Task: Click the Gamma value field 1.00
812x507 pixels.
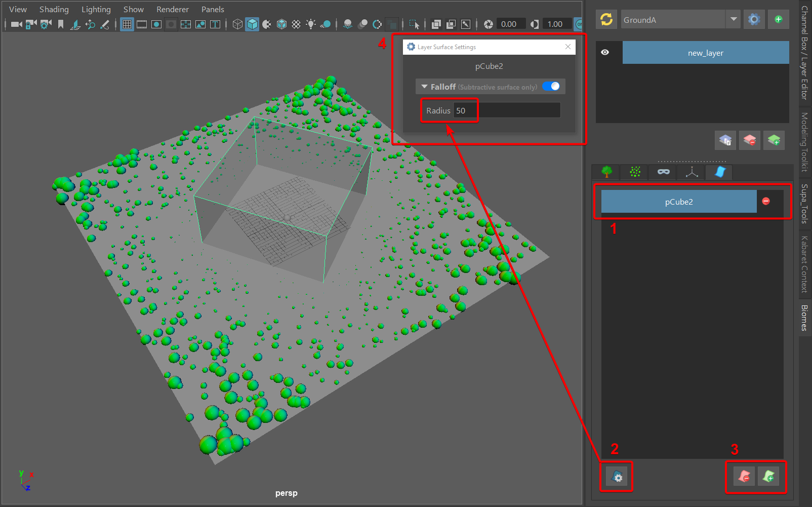Action: coord(557,24)
